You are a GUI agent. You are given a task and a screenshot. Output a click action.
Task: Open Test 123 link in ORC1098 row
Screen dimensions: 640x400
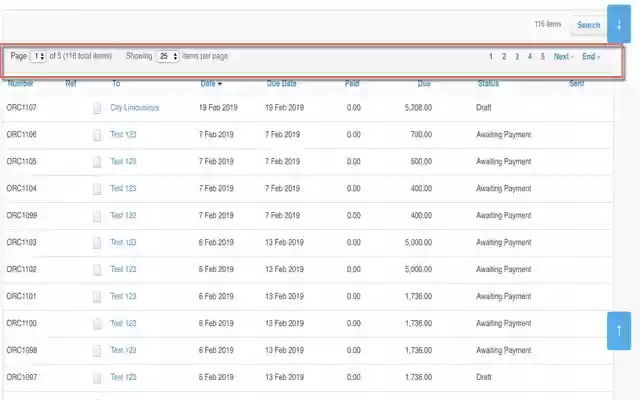[x=123, y=350]
